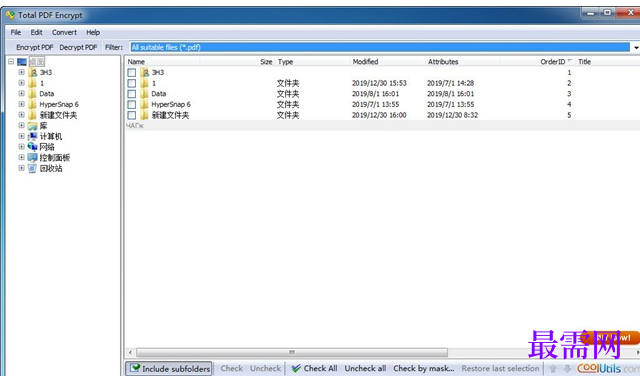This screenshot has height=376, width=640.
Task: Expand the 新建文件夹 tree node
Action: click(x=22, y=115)
